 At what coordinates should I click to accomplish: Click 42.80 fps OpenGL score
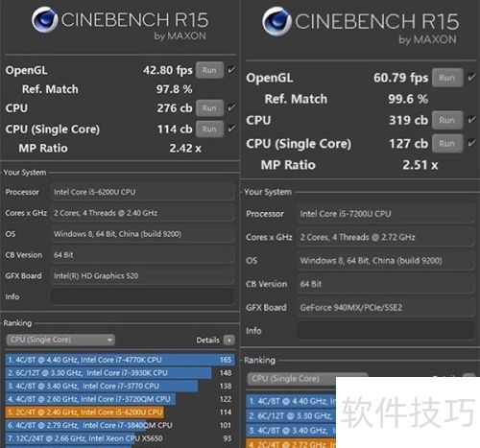coord(168,70)
